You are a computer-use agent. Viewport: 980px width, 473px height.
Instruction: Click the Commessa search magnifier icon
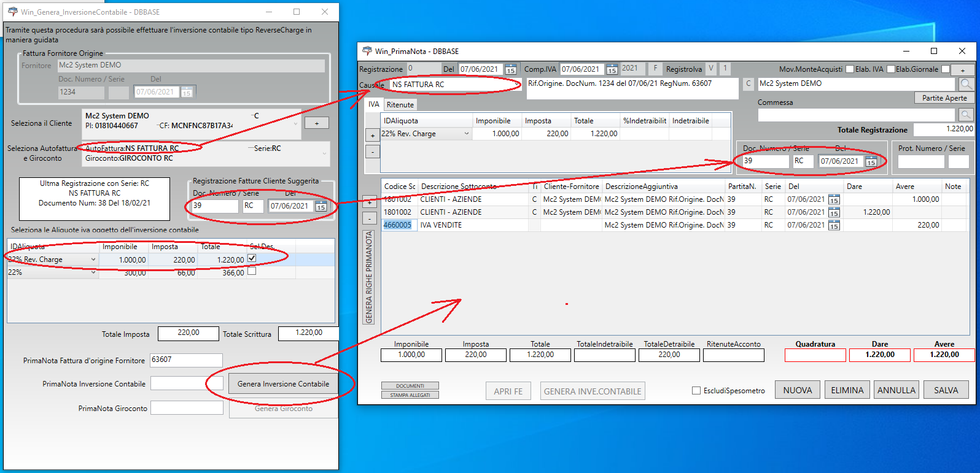click(x=966, y=115)
